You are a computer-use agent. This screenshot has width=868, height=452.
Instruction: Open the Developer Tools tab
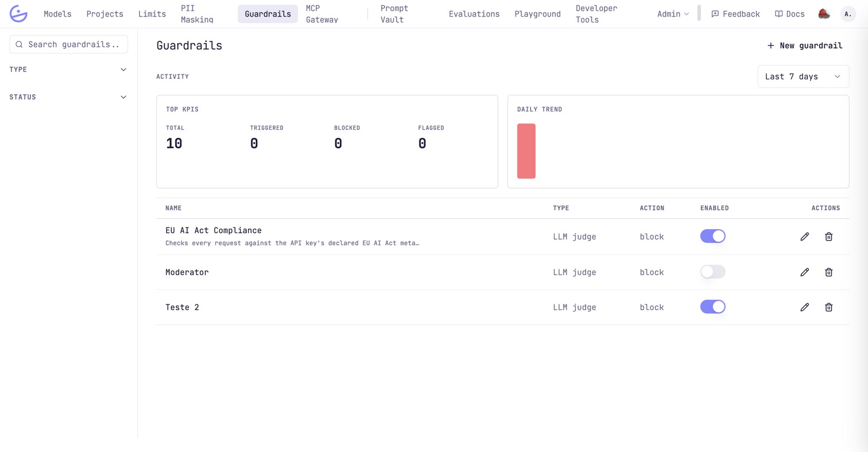pos(596,14)
